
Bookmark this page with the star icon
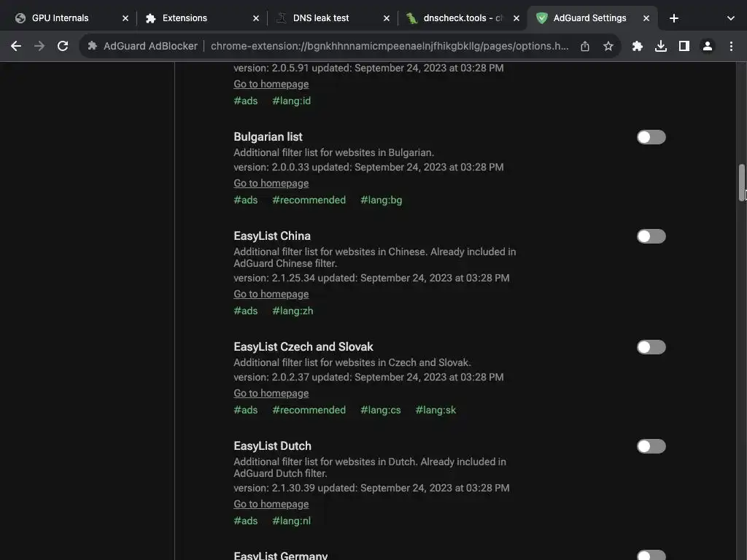click(608, 46)
